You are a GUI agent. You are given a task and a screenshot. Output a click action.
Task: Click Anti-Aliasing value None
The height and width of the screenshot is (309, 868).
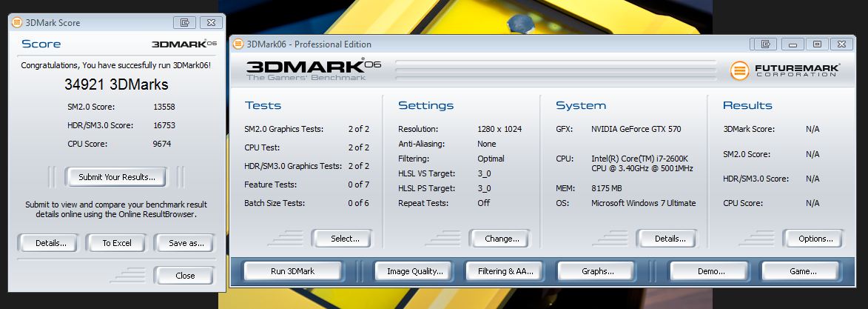point(487,144)
